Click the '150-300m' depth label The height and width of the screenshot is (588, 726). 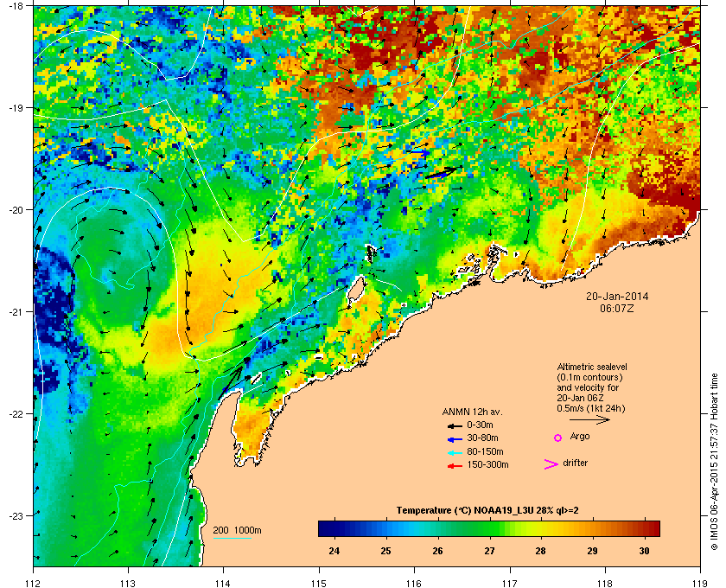pos(487,464)
